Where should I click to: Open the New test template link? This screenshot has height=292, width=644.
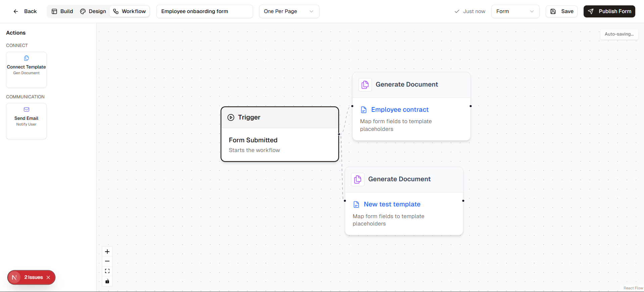(392, 204)
